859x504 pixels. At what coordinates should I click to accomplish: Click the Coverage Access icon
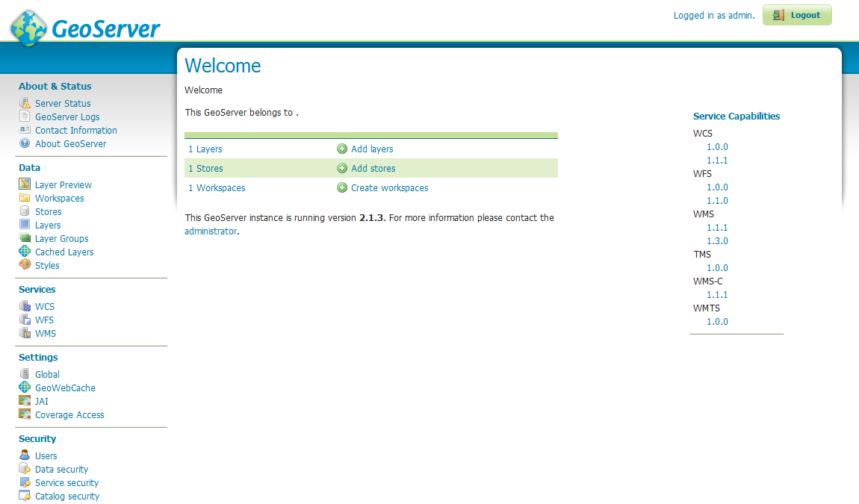pos(25,414)
